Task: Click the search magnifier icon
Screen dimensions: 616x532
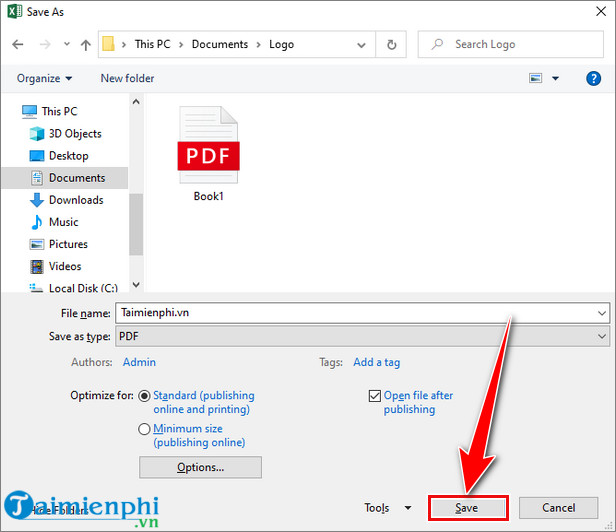Action: pos(437,44)
